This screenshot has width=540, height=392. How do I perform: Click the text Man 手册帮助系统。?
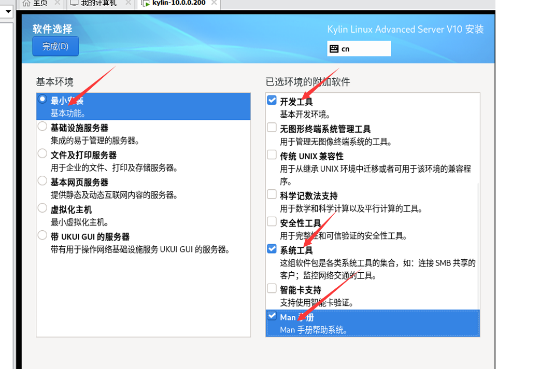click(x=314, y=330)
